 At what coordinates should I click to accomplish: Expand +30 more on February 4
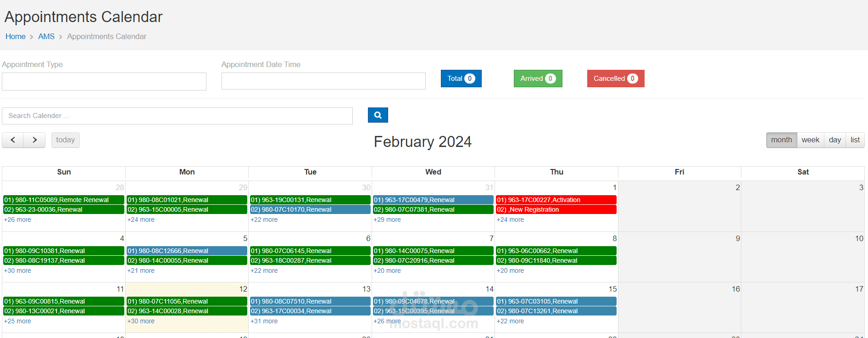(x=17, y=270)
